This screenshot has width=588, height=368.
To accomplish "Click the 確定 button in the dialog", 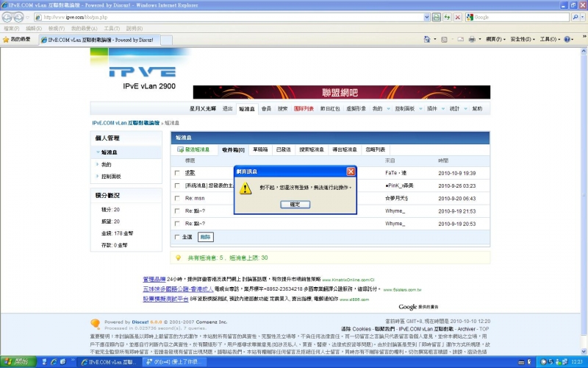I will tap(295, 205).
